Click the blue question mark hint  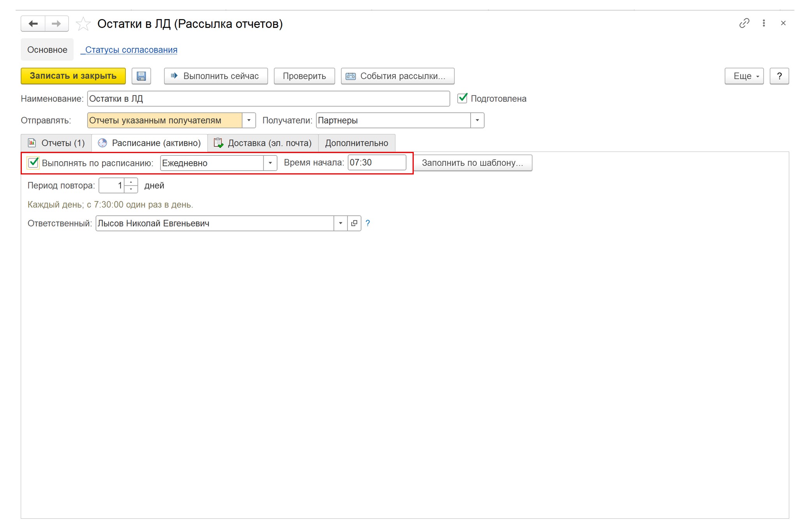click(367, 223)
